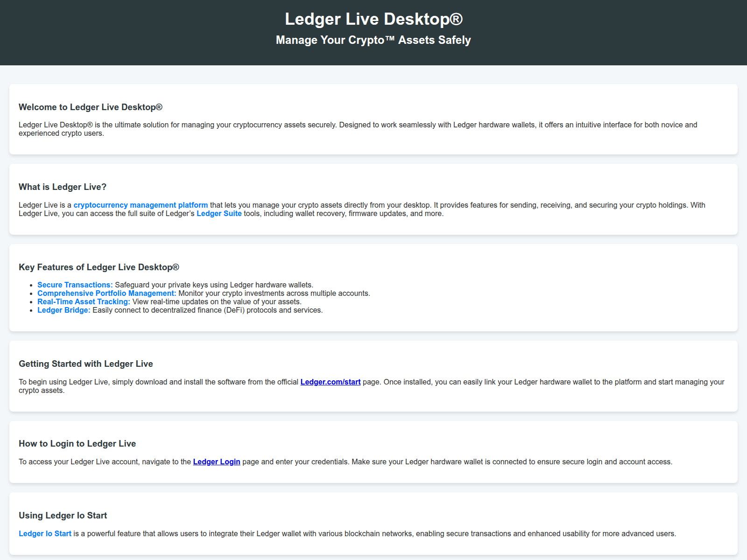This screenshot has width=747, height=560.
Task: Select heading How to Login to Ledger Live
Action: [x=78, y=444]
